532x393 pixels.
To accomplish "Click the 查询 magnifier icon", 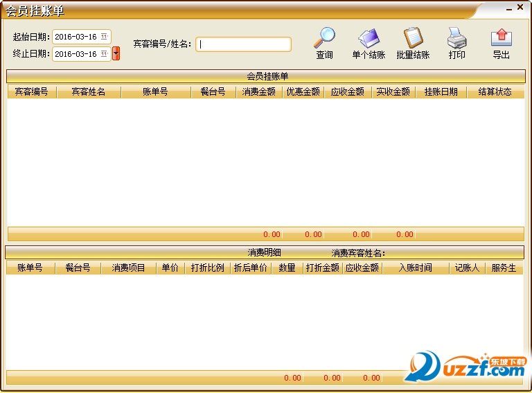I will point(324,37).
